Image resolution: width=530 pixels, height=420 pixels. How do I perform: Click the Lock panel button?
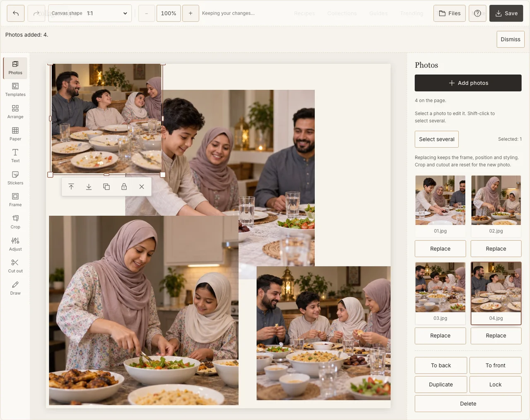[x=496, y=384]
